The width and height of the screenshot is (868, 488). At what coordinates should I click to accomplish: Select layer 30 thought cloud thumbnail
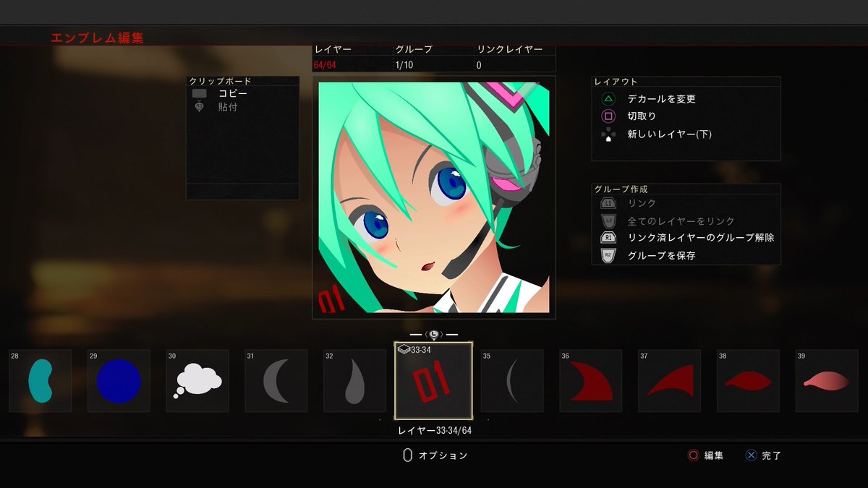coord(197,381)
